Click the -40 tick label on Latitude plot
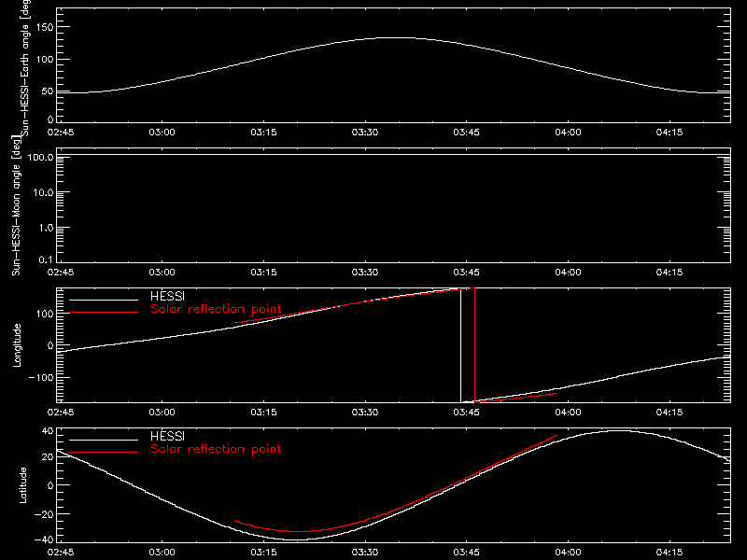The width and height of the screenshot is (747, 560). point(44,539)
